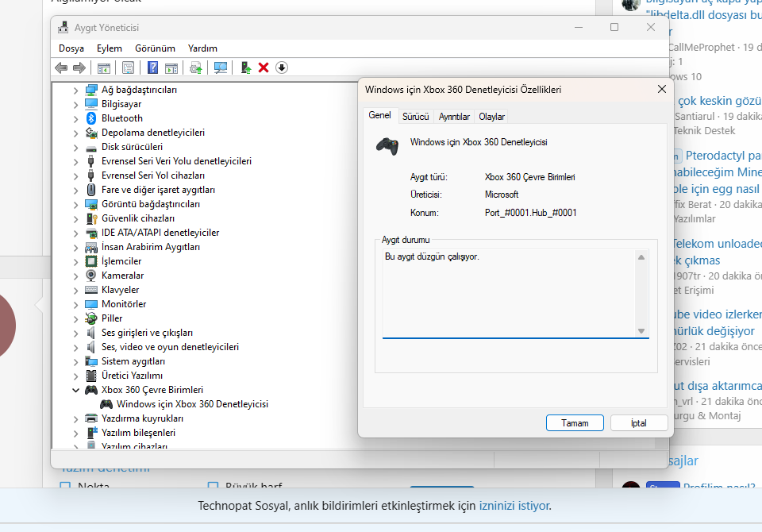762x532 pixels.
Task: Switch to the Sürücü tab
Action: pos(415,117)
